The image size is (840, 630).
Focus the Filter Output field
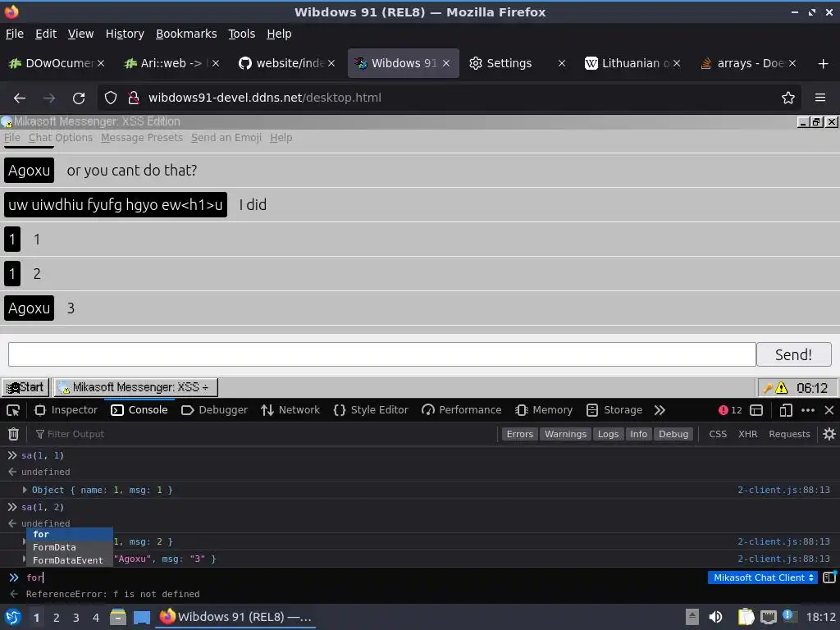click(265, 434)
